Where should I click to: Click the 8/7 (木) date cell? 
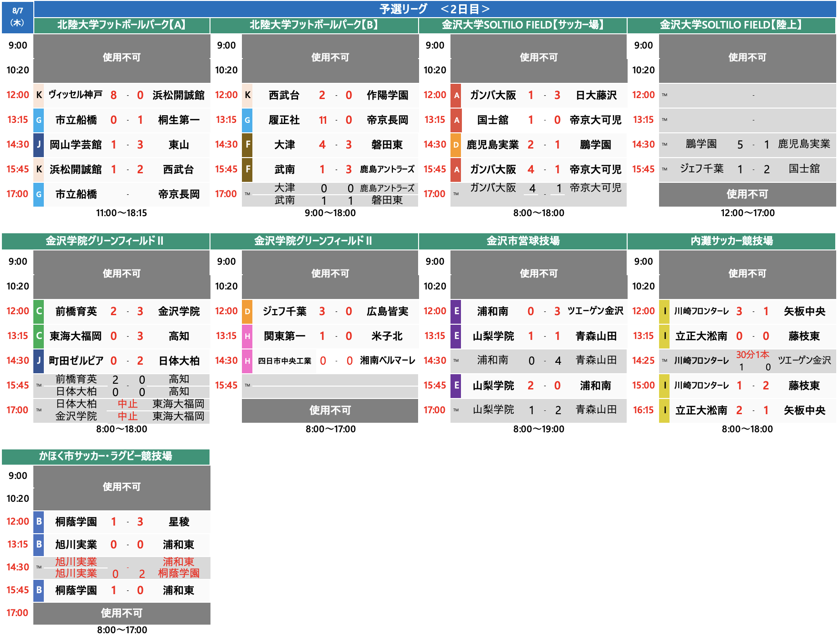point(18,17)
